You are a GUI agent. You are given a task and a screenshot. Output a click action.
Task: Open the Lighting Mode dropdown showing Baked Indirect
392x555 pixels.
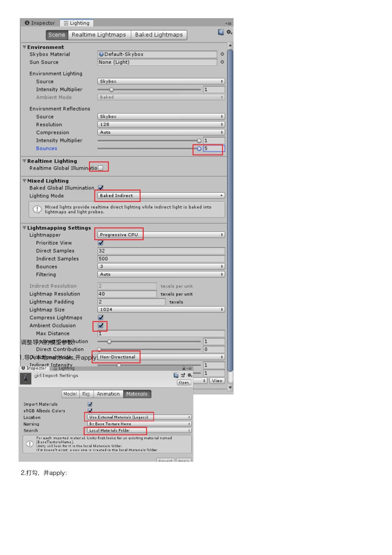tap(161, 196)
